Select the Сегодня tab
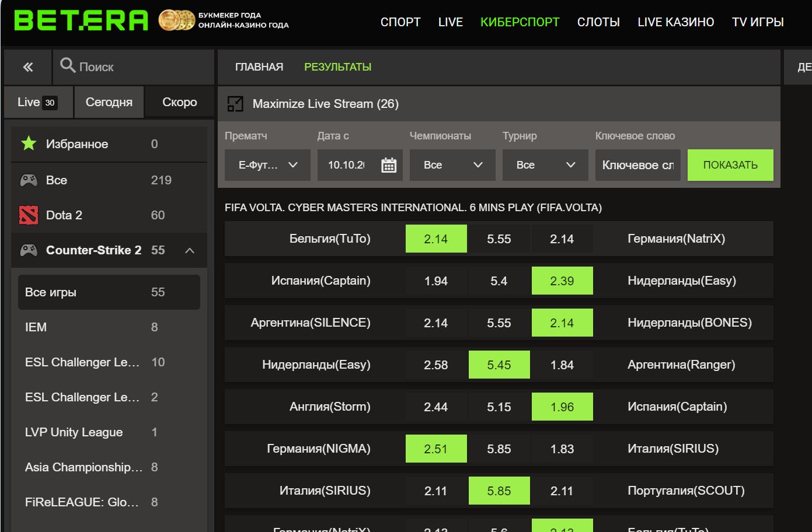This screenshot has width=812, height=532. (109, 102)
